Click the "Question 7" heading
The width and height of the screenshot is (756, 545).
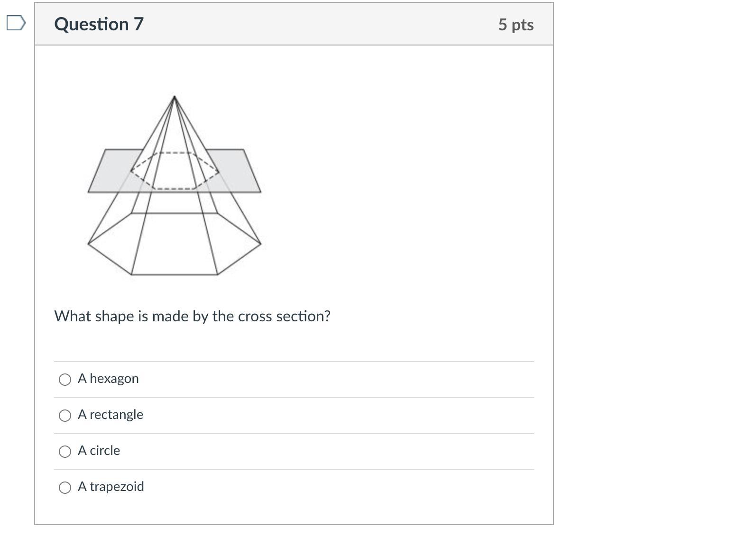click(x=99, y=24)
